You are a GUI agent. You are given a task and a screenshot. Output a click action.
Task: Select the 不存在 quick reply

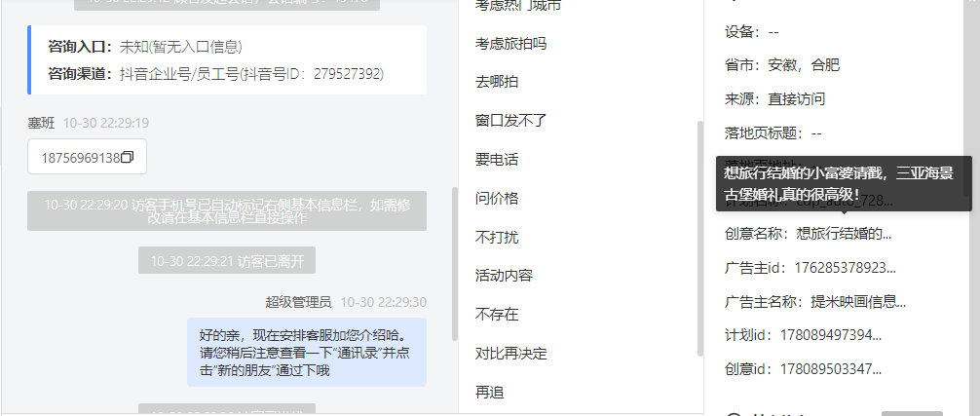click(x=497, y=314)
